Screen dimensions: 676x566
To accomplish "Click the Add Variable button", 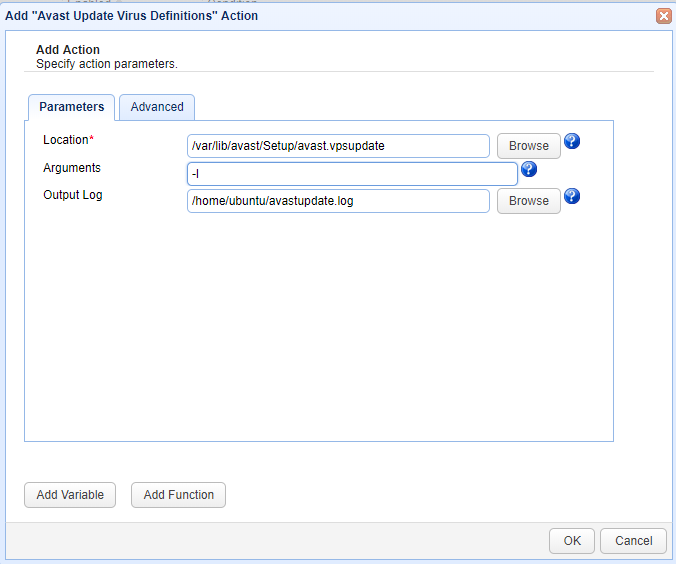I will click(x=70, y=495).
